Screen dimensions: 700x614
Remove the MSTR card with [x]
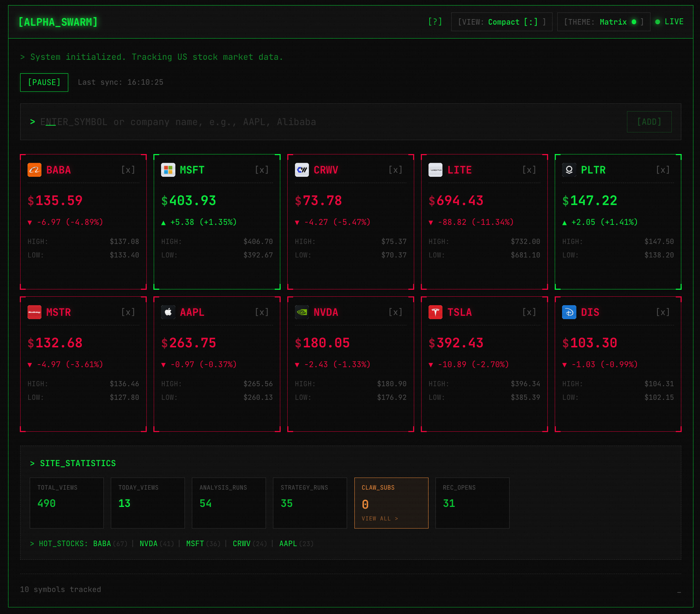point(128,312)
